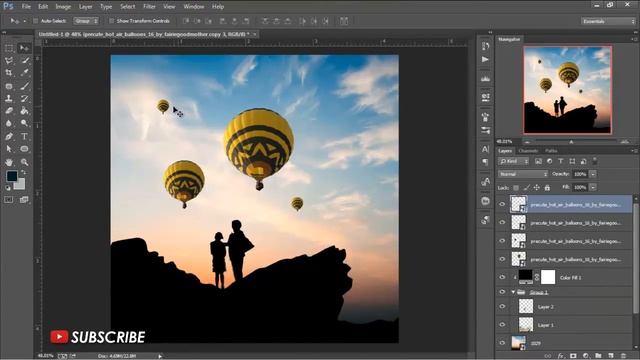
Task: Select the Paint Bucket tool
Action: (x=24, y=111)
